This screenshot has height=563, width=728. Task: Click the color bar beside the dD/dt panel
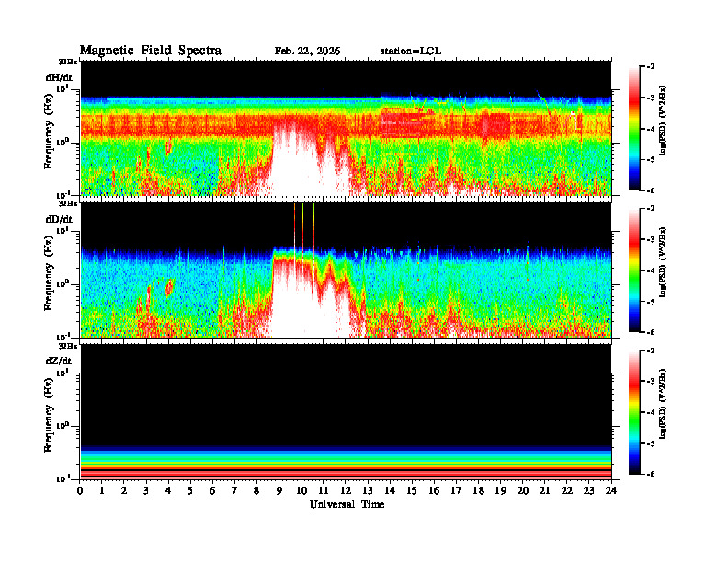click(x=634, y=270)
